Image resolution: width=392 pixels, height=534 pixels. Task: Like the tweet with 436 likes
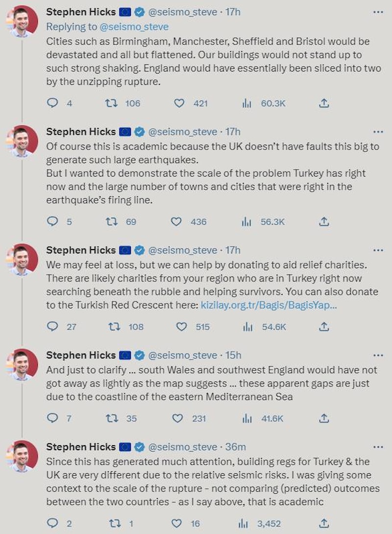click(176, 222)
